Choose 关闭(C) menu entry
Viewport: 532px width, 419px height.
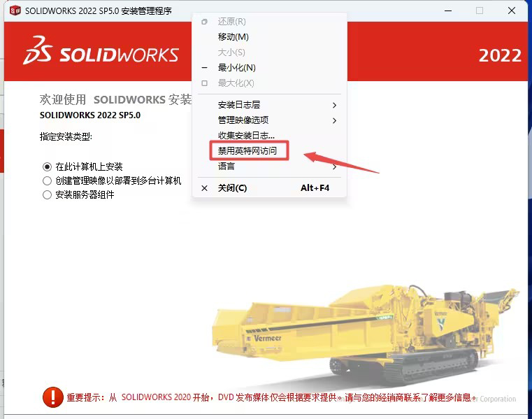tap(269, 187)
